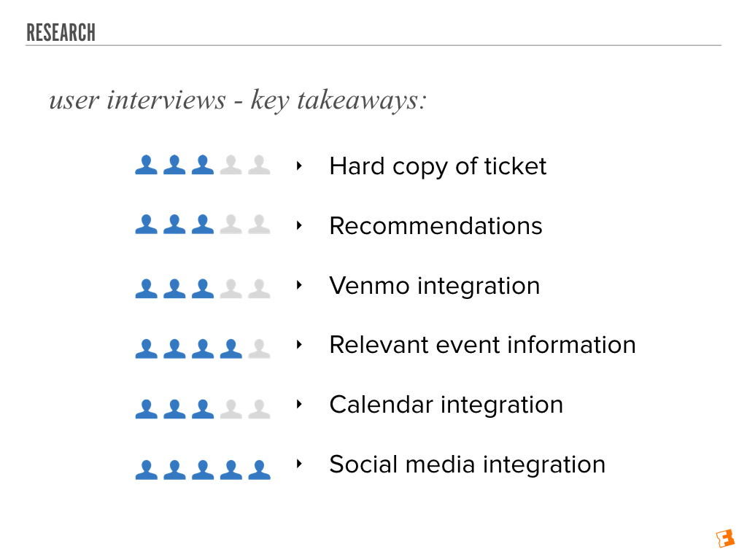Screen dimensions: 747x560
Task: Click the arrow bullet before Hard copy of ticket
Action: 299,166
